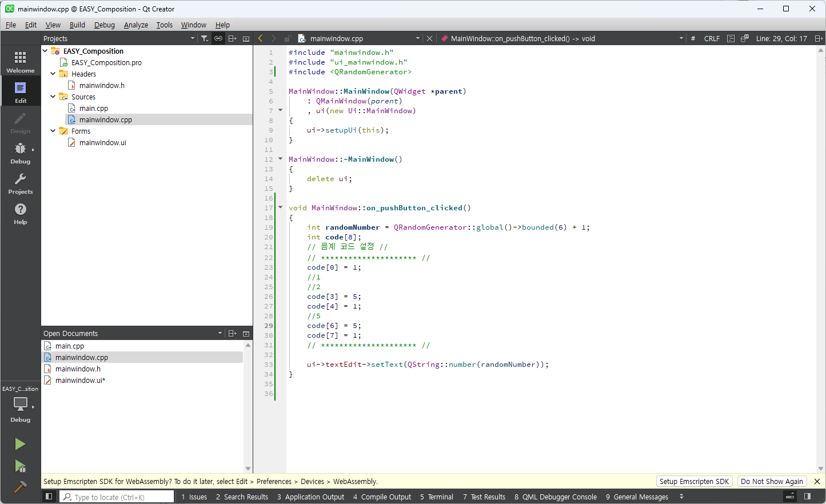Open the Build menu
The height and width of the screenshot is (504, 826).
[x=77, y=25]
